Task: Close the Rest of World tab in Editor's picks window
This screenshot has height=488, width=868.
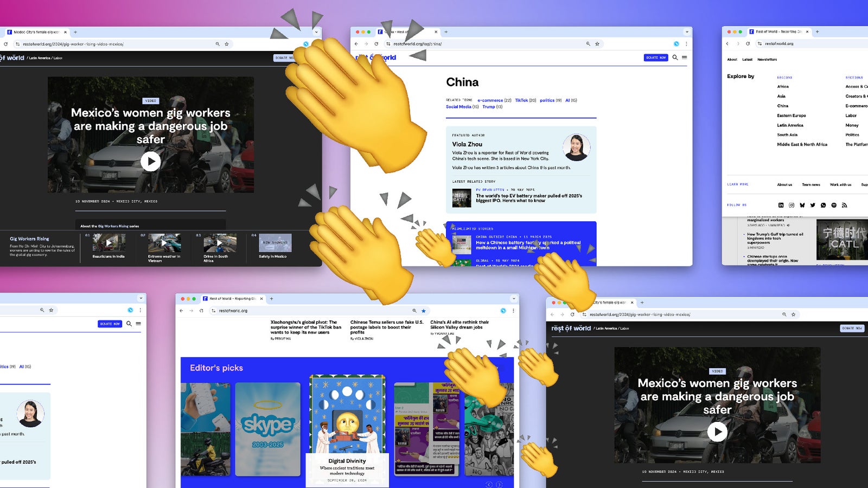Action: pos(261,299)
